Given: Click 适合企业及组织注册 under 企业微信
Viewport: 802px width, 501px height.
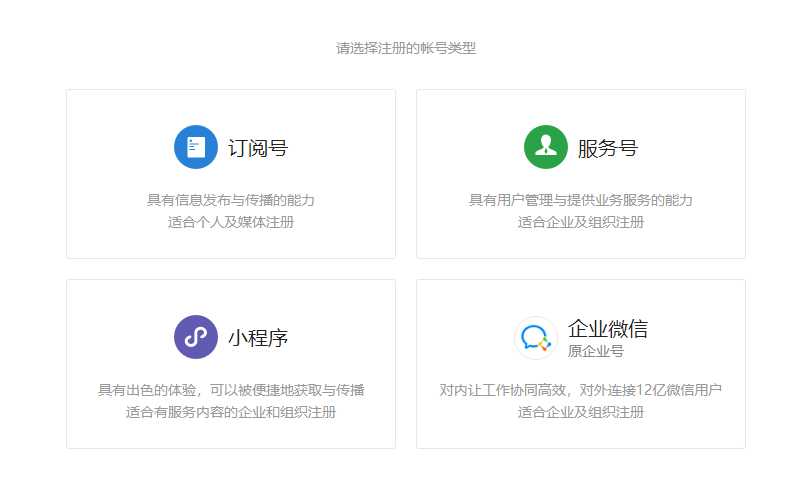Looking at the screenshot, I should point(581,412).
